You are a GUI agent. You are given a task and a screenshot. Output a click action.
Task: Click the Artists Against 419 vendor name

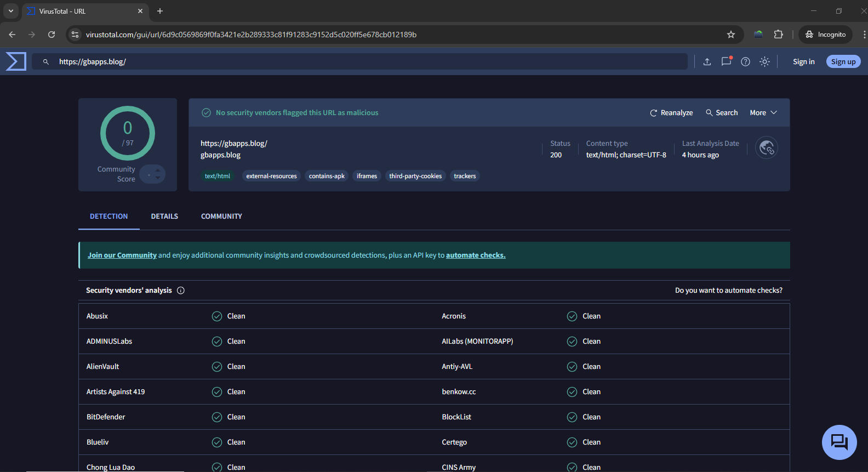pos(116,392)
